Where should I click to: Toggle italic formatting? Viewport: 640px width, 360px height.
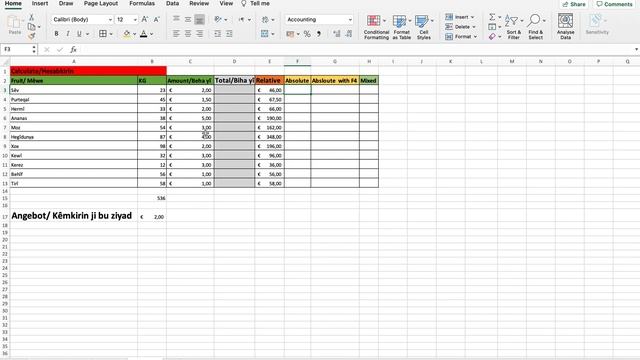click(68, 34)
